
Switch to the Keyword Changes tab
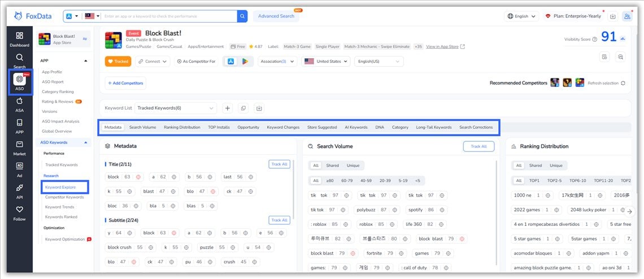tap(283, 128)
